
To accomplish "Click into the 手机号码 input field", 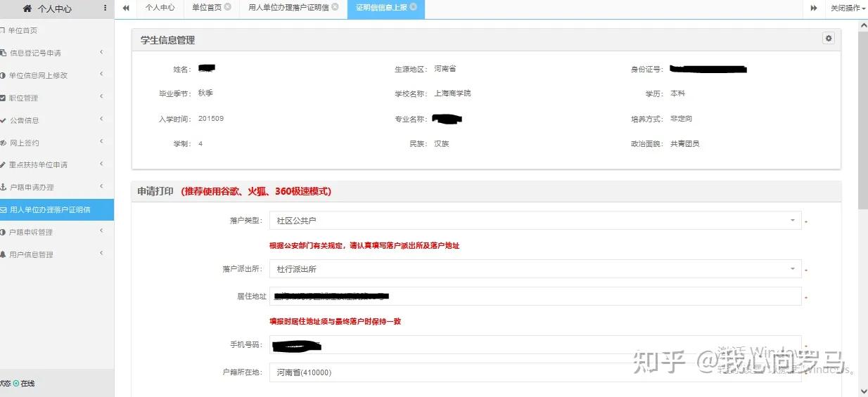I will point(535,345).
